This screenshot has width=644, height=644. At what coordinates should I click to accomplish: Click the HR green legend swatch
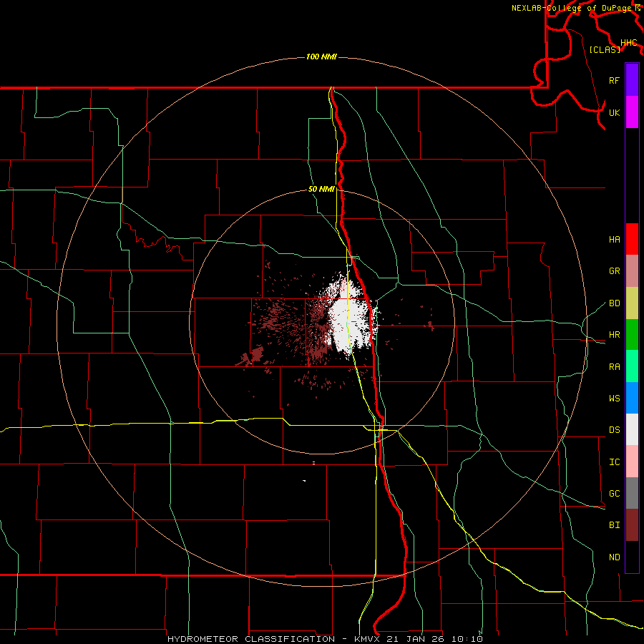coord(632,335)
